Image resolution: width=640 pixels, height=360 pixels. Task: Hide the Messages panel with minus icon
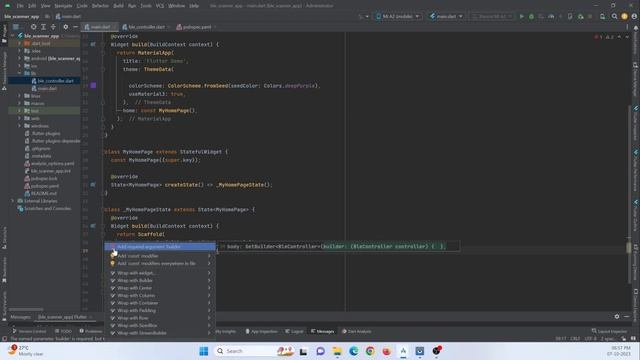pyautogui.click(x=627, y=316)
